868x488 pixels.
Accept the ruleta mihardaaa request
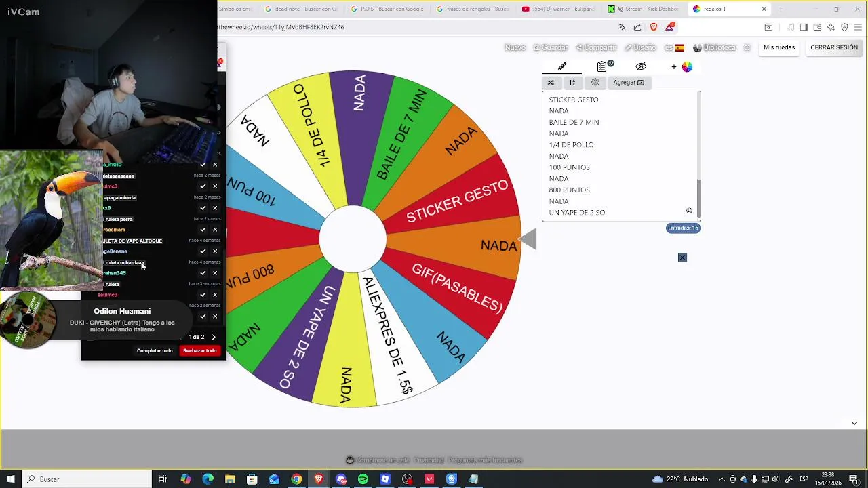[x=203, y=273]
